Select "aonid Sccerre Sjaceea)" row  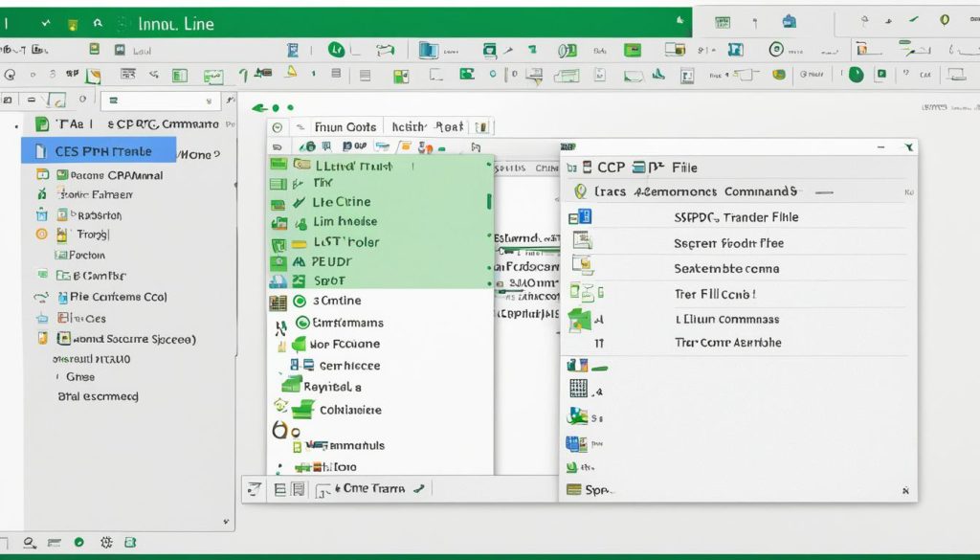pos(134,339)
